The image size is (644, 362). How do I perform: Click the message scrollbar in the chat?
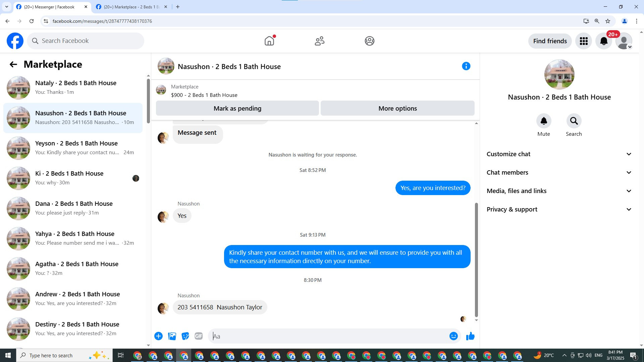point(476,260)
